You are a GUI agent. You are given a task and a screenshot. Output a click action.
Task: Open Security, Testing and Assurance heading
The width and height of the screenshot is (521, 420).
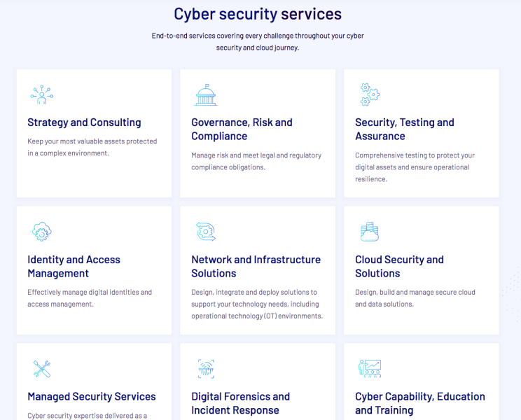pos(404,129)
